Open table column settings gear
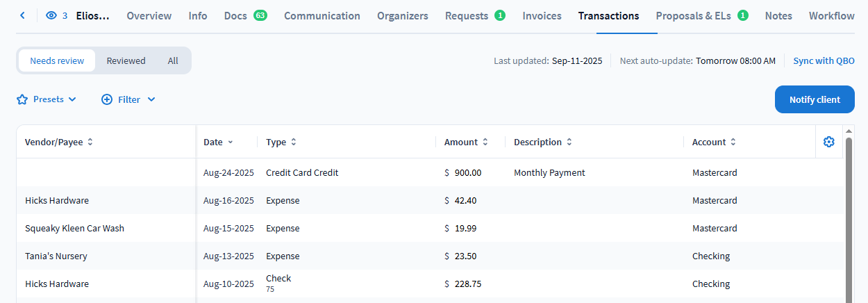This screenshot has height=303, width=868. (828, 142)
